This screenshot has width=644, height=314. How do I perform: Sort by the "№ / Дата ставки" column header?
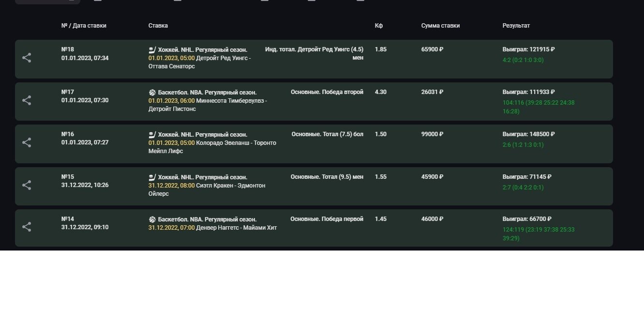pyautogui.click(x=84, y=26)
